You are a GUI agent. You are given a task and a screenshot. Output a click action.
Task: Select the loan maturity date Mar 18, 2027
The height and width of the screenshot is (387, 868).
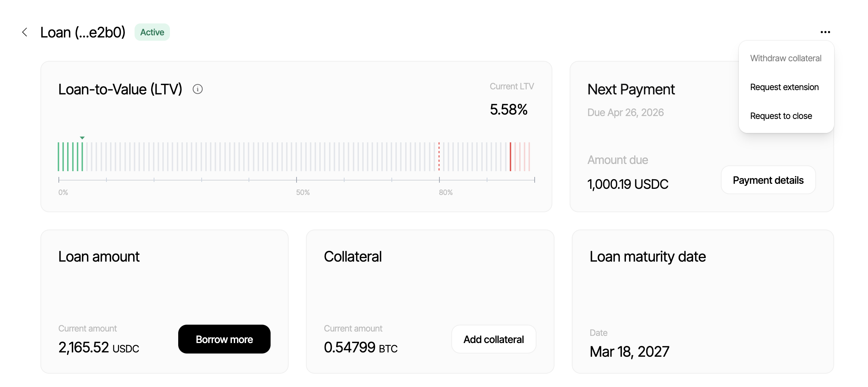point(629,351)
